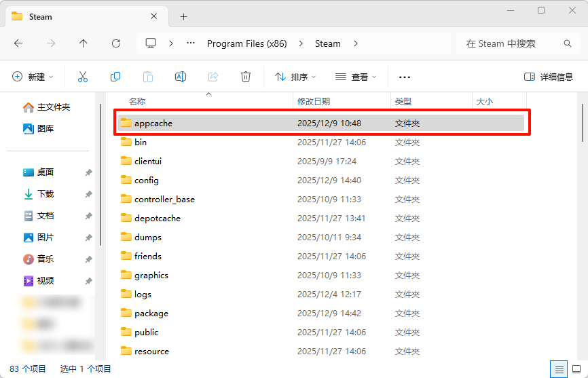Image resolution: width=588 pixels, height=378 pixels.
Task: Click the file list vertical scrollbar
Action: point(583,122)
